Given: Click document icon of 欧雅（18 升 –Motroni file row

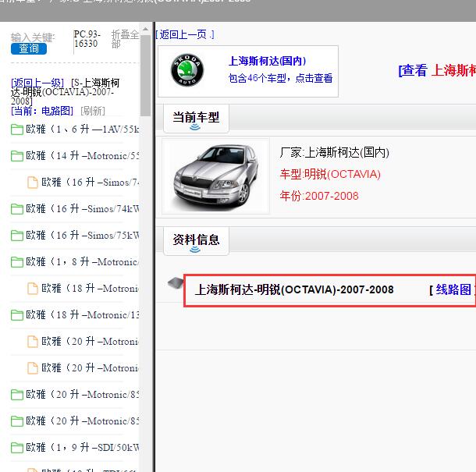Looking at the screenshot, I should [33, 289].
